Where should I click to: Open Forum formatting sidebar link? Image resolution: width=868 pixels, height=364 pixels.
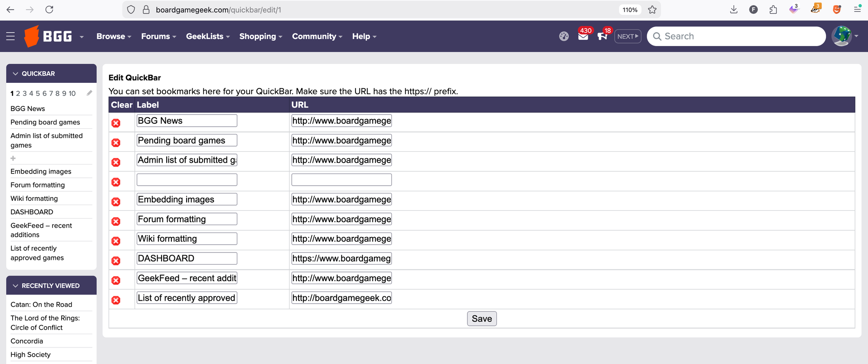click(38, 185)
